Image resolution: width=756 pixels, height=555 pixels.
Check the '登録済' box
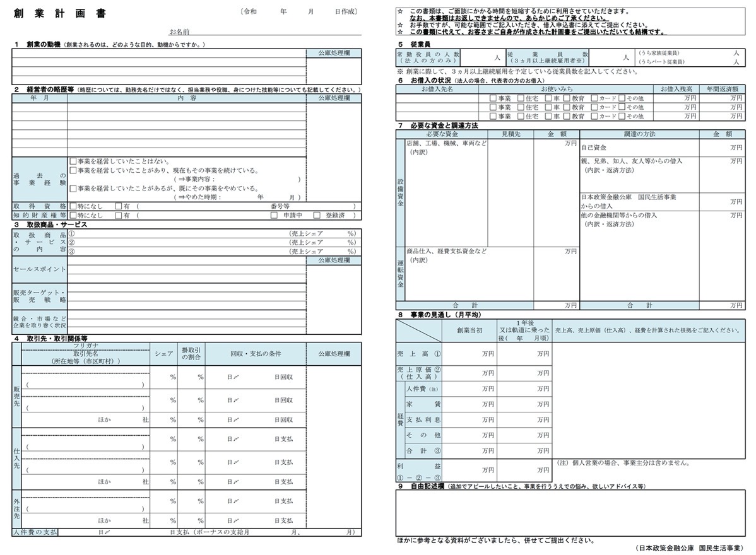tap(317, 215)
